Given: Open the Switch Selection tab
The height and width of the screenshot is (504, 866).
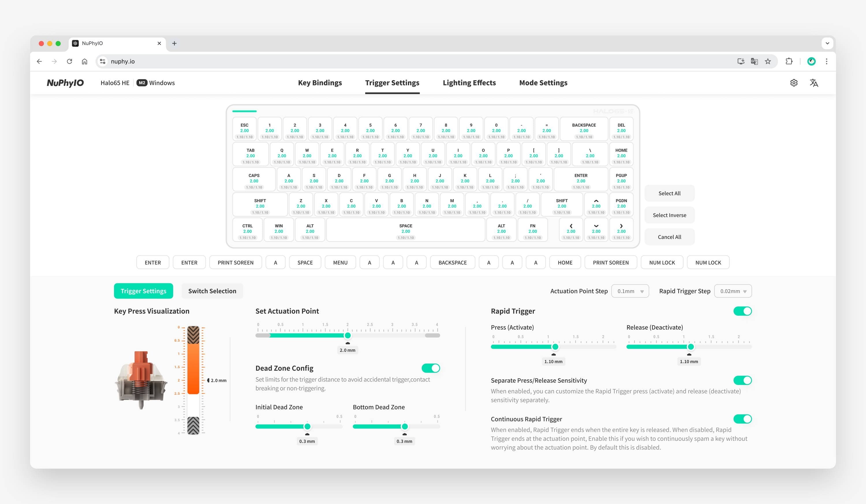Looking at the screenshot, I should (212, 291).
